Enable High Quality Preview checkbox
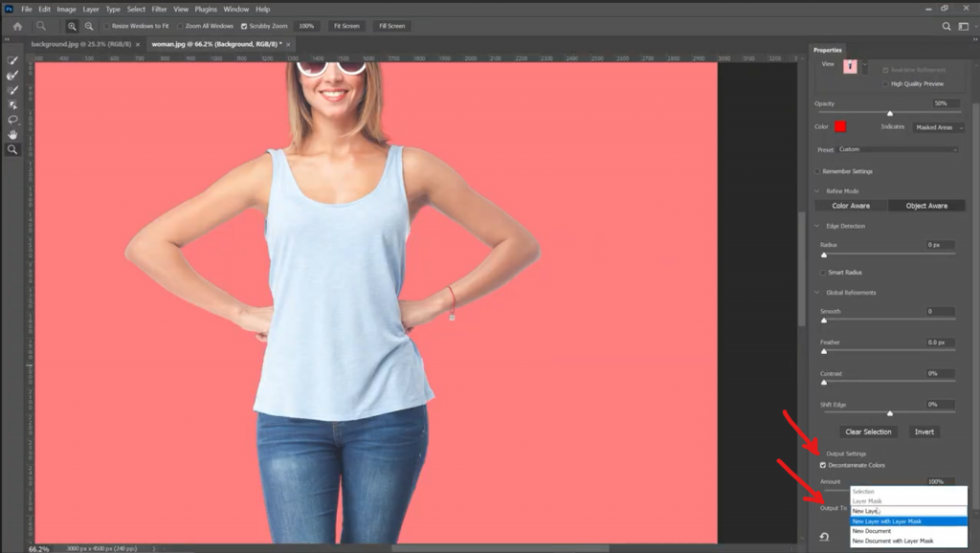The image size is (980, 553). coord(885,84)
